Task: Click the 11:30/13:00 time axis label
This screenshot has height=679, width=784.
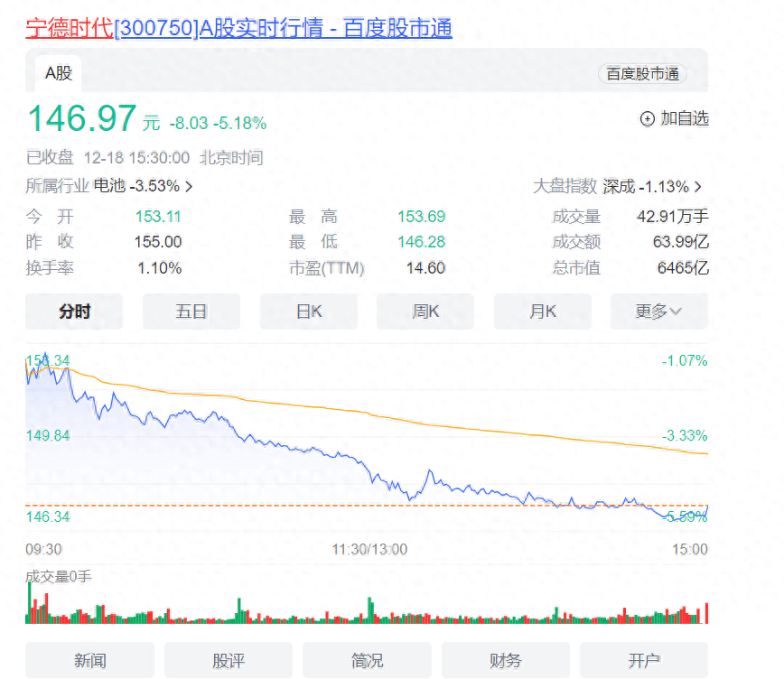Action: (x=369, y=549)
